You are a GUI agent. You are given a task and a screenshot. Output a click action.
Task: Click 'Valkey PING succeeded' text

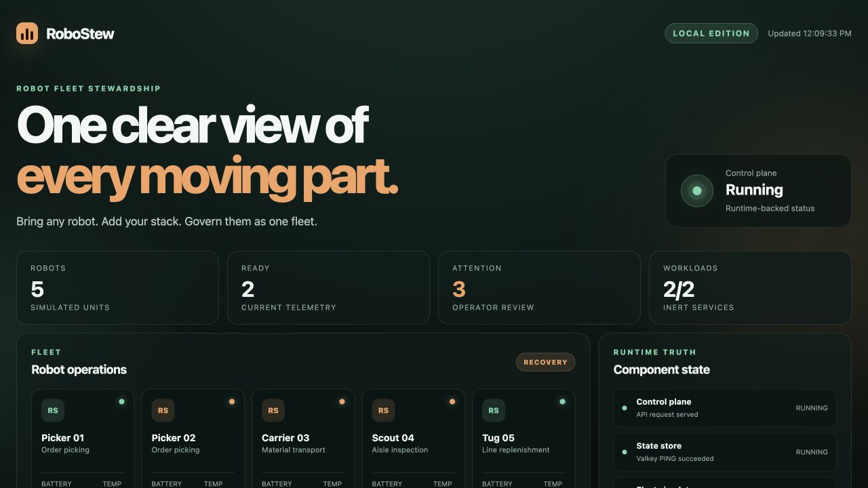[675, 459]
